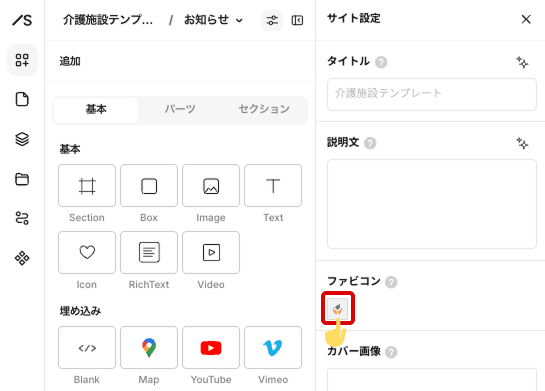Open the Add elements panel icon

(22, 60)
